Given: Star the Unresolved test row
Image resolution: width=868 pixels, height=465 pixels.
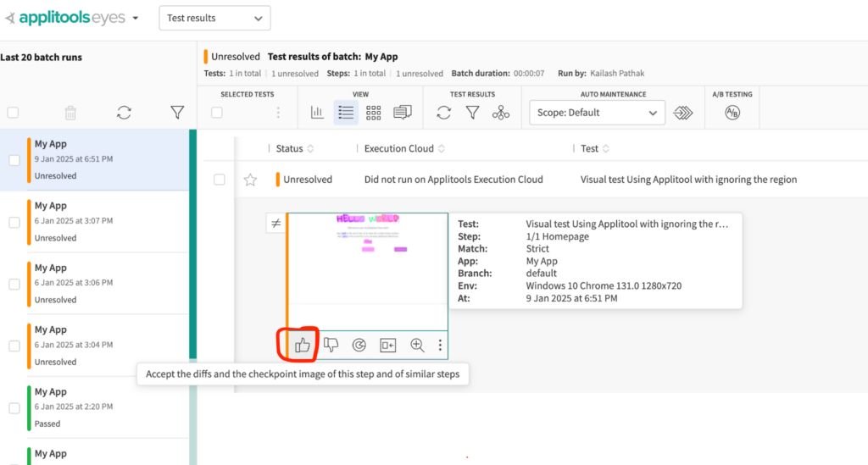Looking at the screenshot, I should pyautogui.click(x=250, y=180).
